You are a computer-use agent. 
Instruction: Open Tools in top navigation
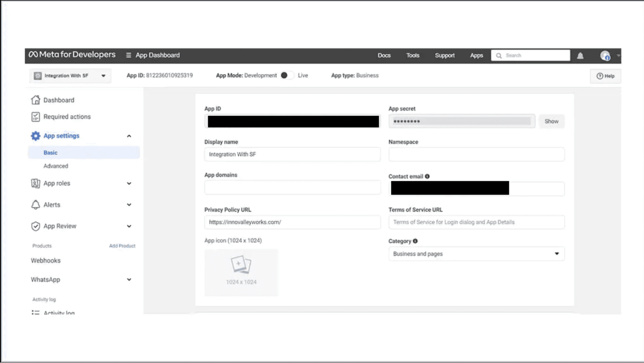tap(413, 56)
